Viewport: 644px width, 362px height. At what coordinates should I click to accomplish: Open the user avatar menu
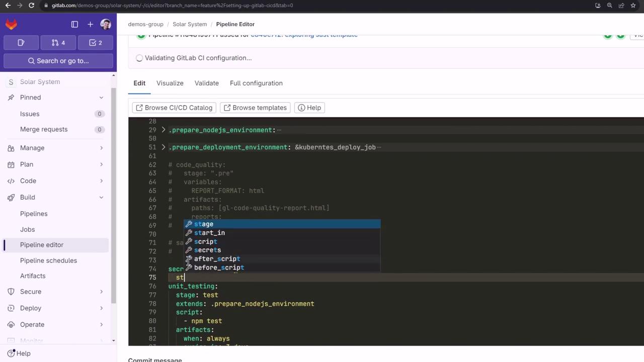click(x=106, y=24)
